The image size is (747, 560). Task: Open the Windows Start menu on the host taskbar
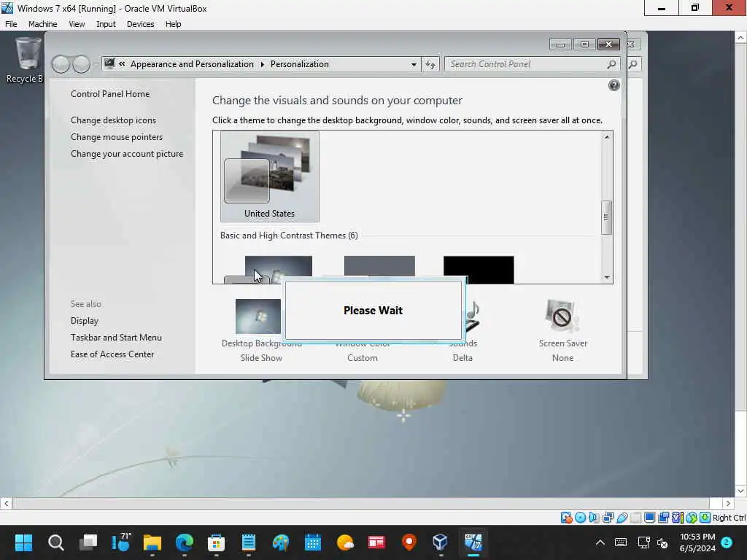(23, 542)
